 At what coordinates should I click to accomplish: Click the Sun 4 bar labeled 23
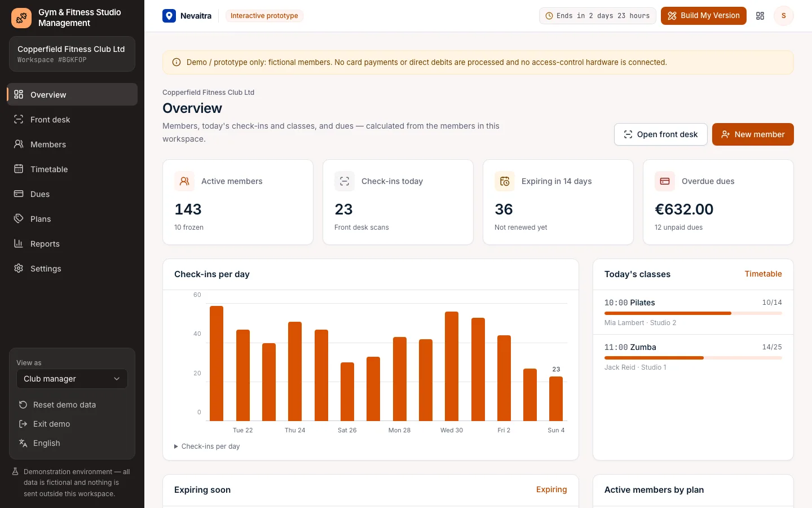[556, 398]
